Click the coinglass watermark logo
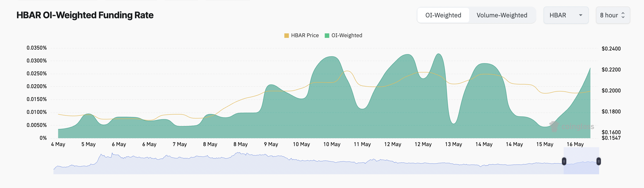Viewport: 644px width, 188px height. click(572, 127)
